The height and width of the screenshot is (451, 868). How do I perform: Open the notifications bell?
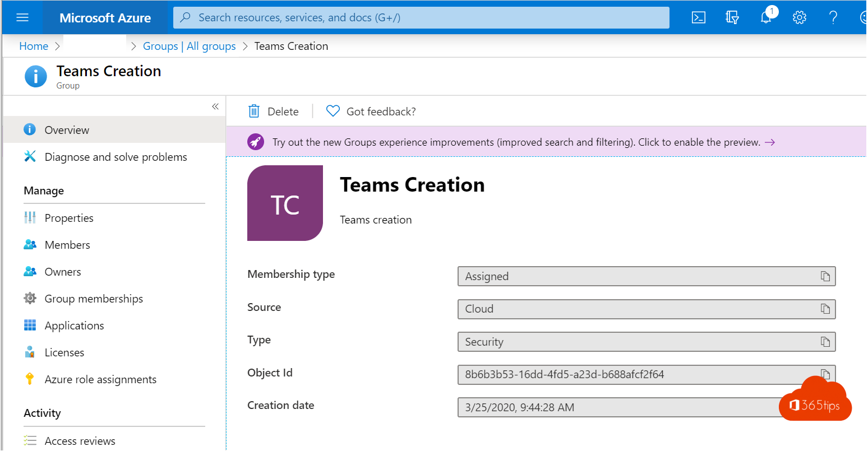tap(766, 17)
